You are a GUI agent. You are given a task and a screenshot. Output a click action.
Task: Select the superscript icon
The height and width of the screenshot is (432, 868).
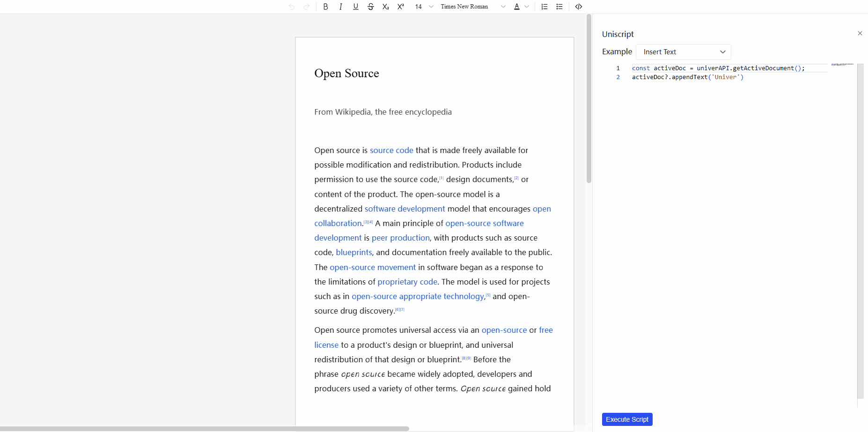coord(400,7)
